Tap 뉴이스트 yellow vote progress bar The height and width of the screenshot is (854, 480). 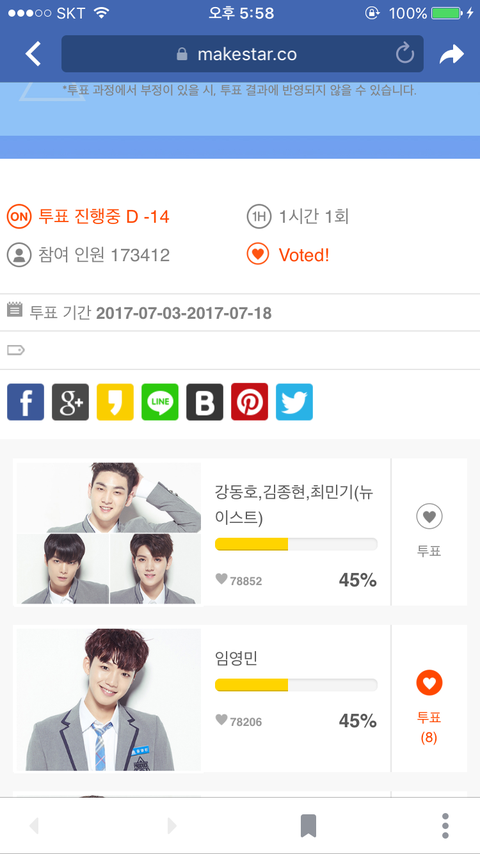[296, 544]
